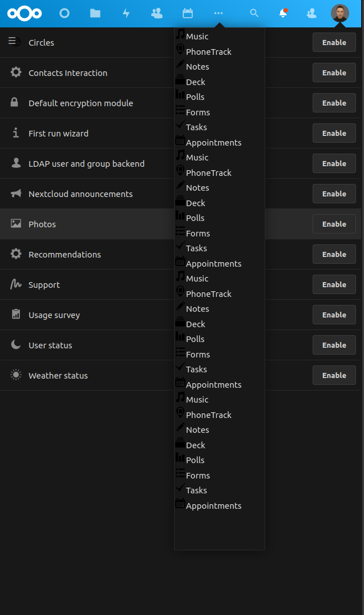364x615 pixels.
Task: Open the notifications bell
Action: point(282,13)
